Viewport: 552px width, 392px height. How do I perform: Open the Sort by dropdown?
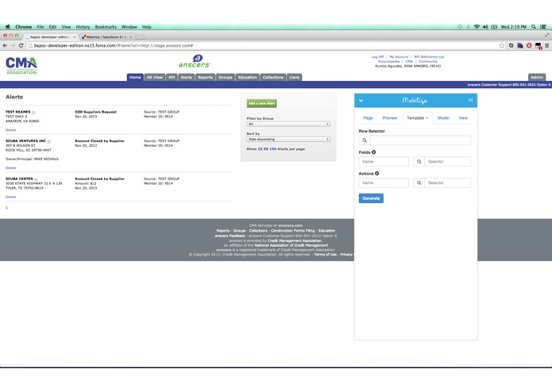pyautogui.click(x=288, y=139)
